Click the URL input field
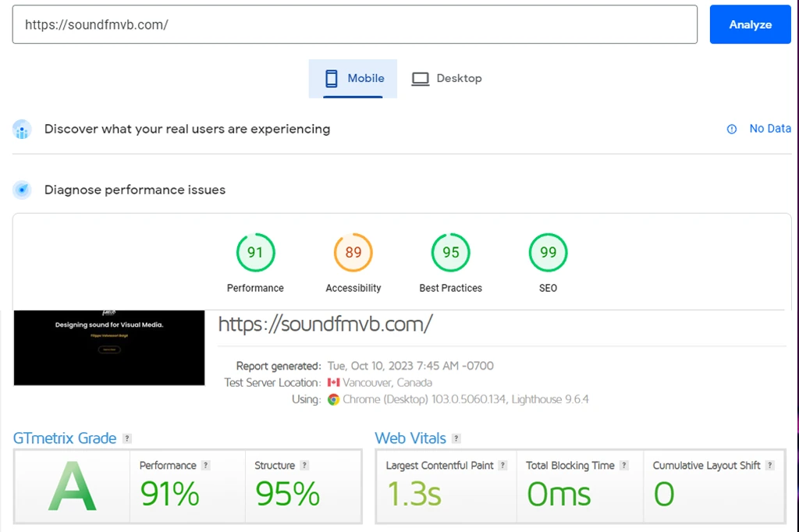This screenshot has height=532, width=799. [355, 24]
